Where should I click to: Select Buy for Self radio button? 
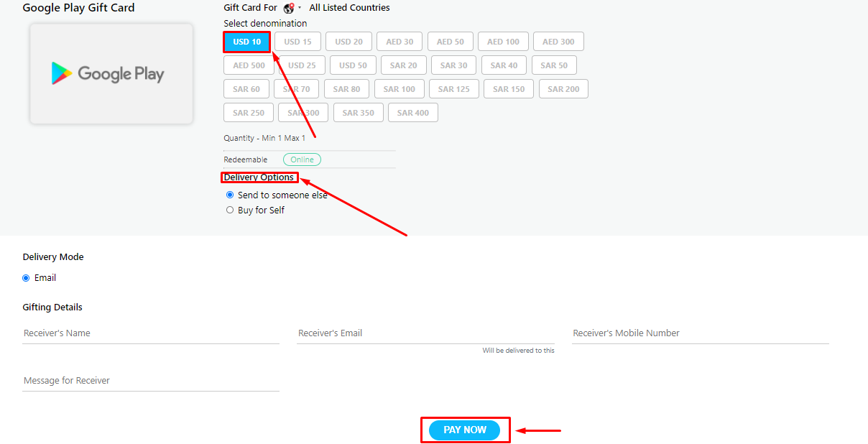point(230,210)
